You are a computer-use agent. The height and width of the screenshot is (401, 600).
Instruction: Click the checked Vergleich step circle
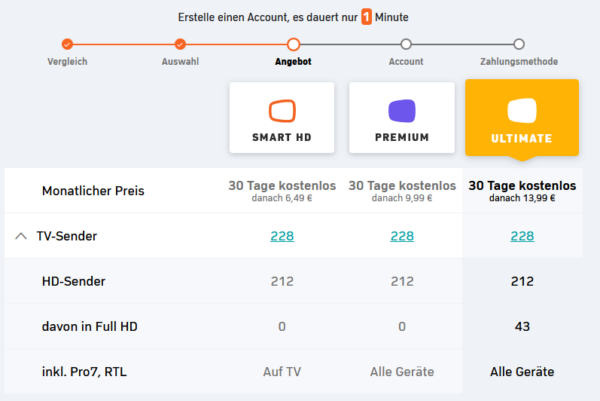click(x=67, y=44)
